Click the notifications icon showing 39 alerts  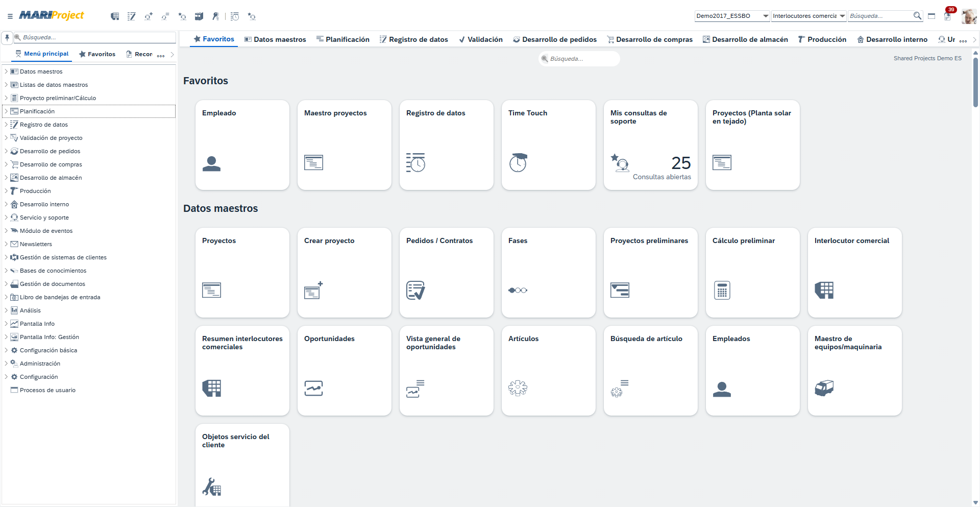tap(947, 16)
